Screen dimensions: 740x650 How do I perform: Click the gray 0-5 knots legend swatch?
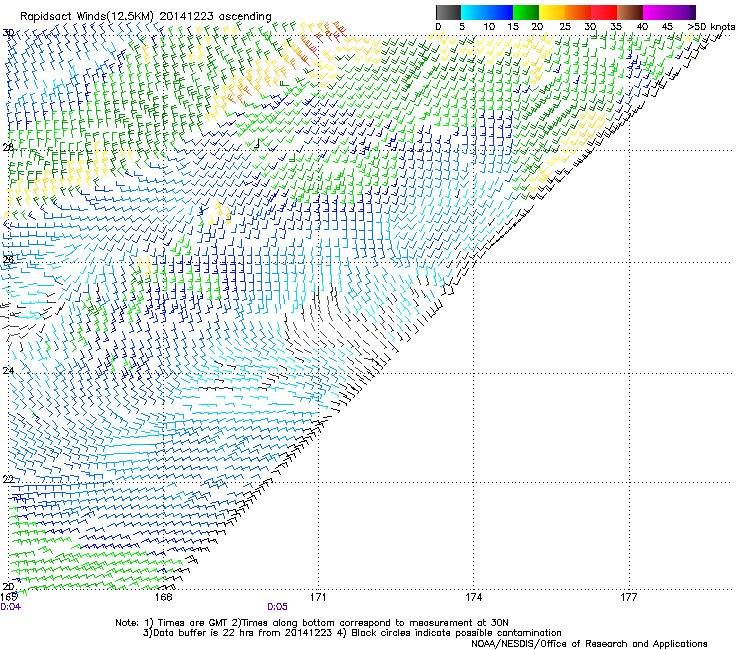click(x=448, y=12)
